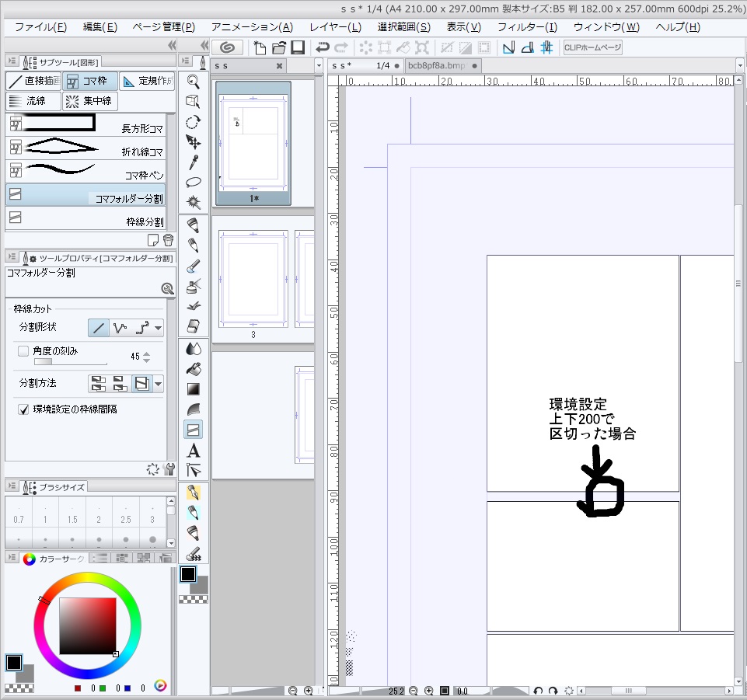Screen dimensions: 747x700
Task: Open the フィルター(I) menu
Action: [x=527, y=27]
